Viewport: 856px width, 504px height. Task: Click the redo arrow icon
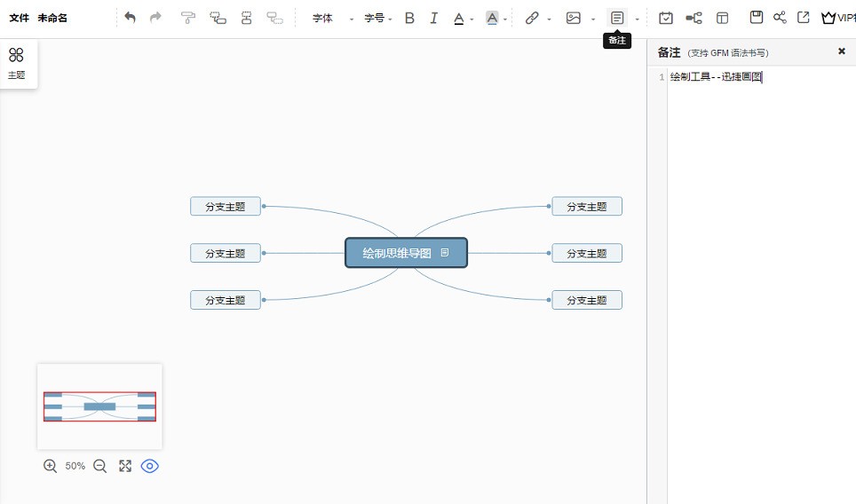click(155, 18)
